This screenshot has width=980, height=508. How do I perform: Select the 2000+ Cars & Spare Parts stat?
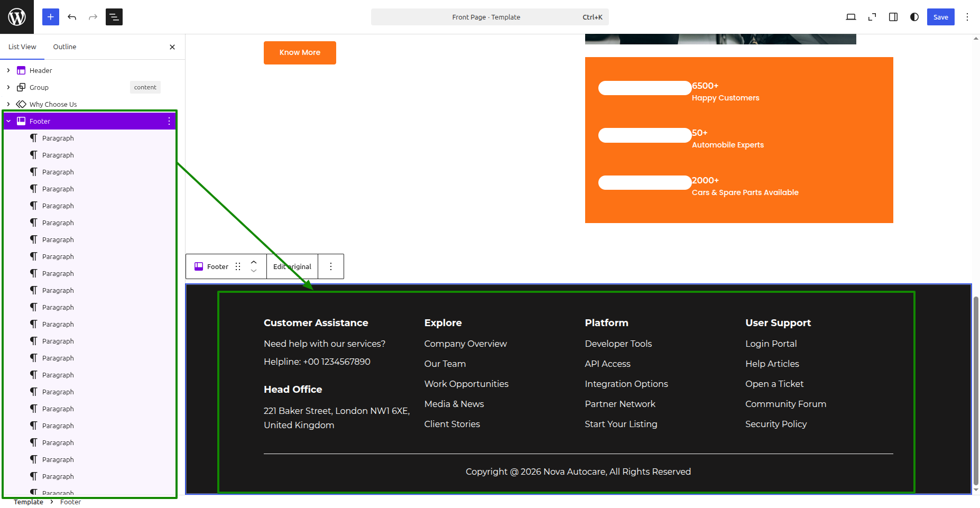(745, 186)
